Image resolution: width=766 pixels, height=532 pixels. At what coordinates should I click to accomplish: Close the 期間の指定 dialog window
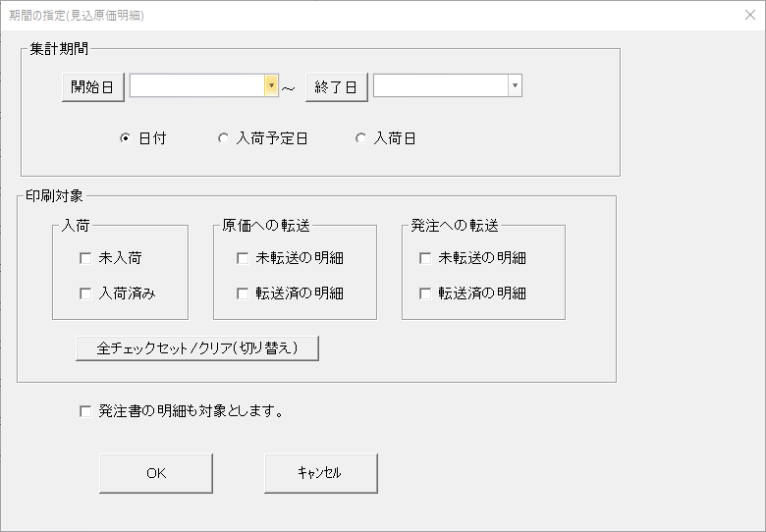(749, 16)
